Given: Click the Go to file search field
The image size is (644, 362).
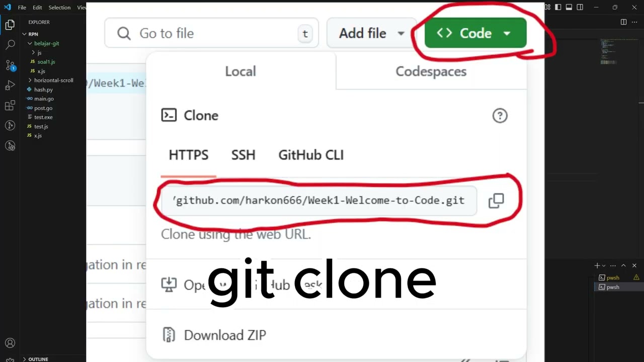Looking at the screenshot, I should click(x=212, y=33).
